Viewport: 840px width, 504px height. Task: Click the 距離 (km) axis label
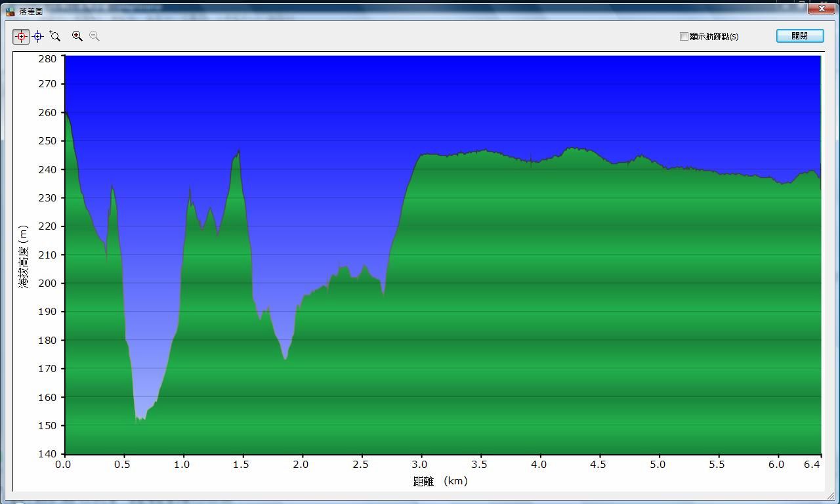tap(440, 481)
